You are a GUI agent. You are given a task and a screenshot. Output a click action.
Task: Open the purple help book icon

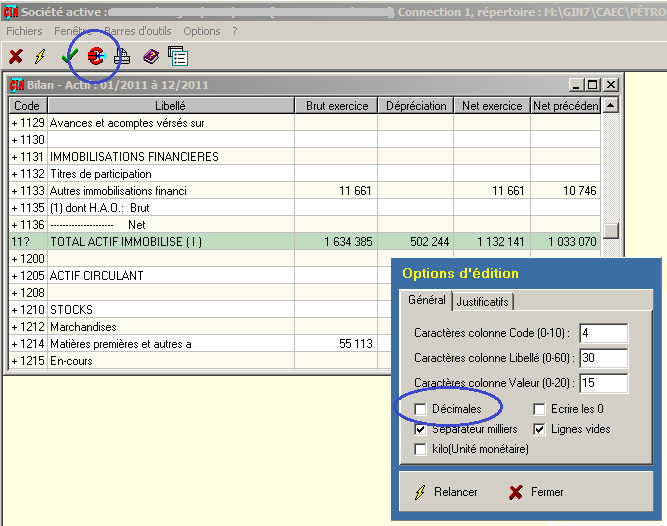[151, 56]
